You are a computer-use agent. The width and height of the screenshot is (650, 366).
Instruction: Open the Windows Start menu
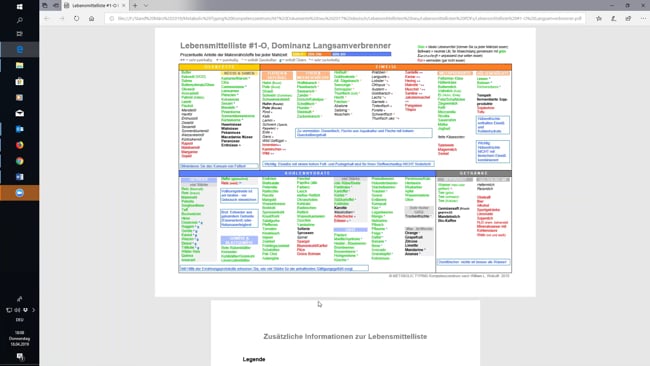19,7
